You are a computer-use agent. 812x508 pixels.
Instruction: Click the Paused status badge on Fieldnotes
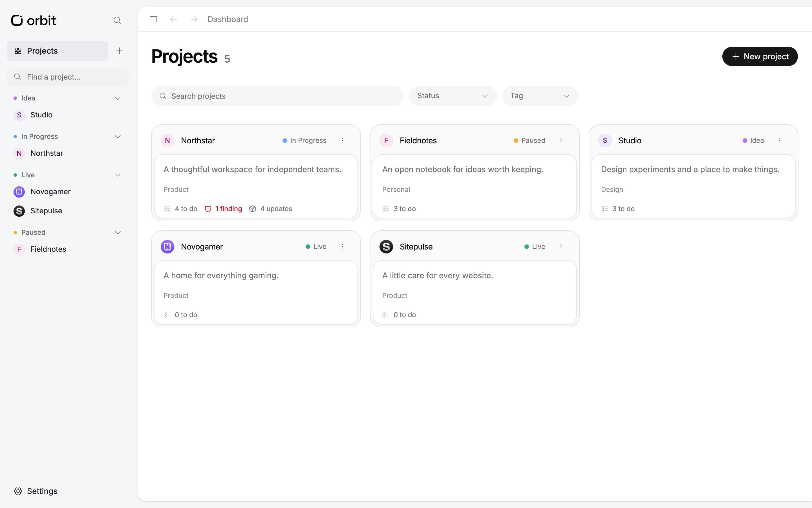tap(529, 141)
